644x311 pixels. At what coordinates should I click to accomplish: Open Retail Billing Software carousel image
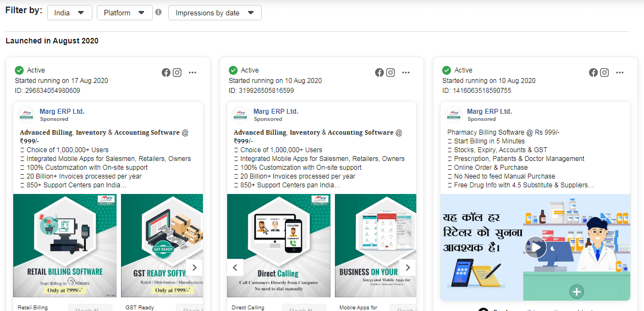point(65,246)
